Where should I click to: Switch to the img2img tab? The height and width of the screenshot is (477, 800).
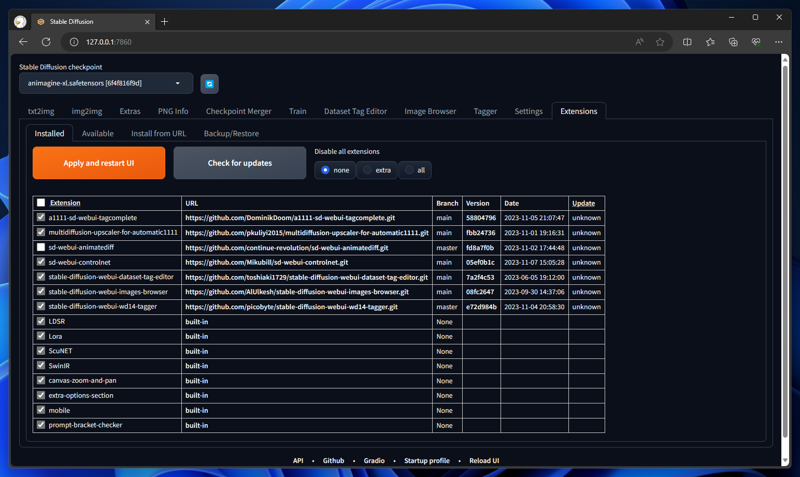87,111
